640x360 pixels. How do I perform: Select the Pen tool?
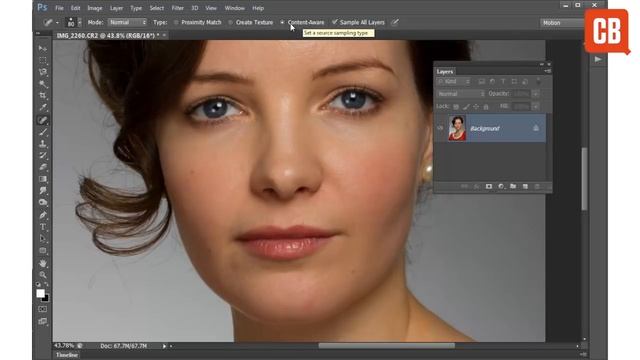(42, 215)
